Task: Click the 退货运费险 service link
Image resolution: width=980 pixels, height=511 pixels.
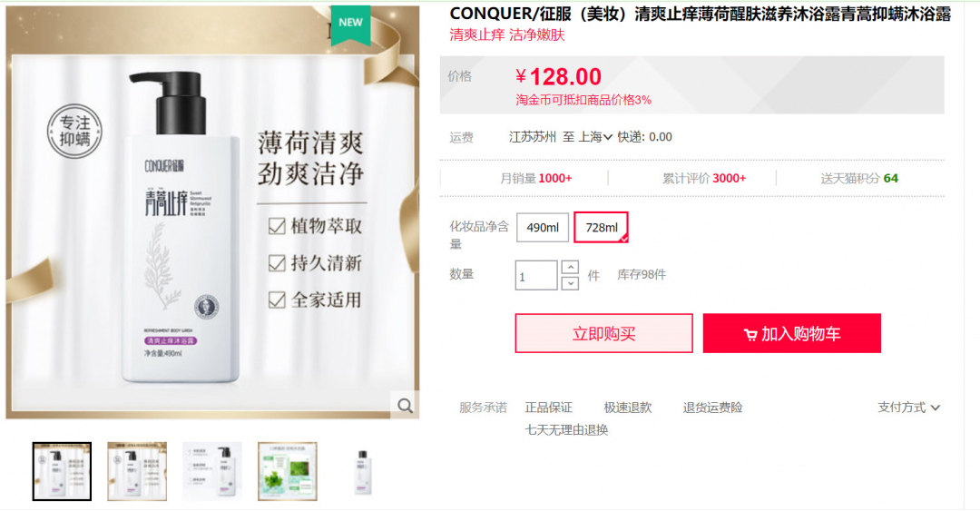Action: pos(712,408)
